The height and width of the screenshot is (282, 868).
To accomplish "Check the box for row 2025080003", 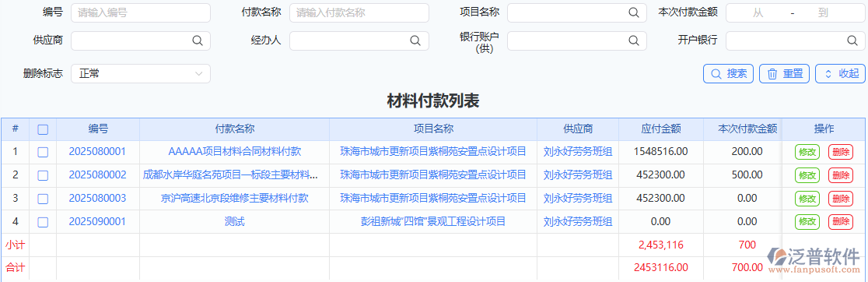I will click(43, 199).
